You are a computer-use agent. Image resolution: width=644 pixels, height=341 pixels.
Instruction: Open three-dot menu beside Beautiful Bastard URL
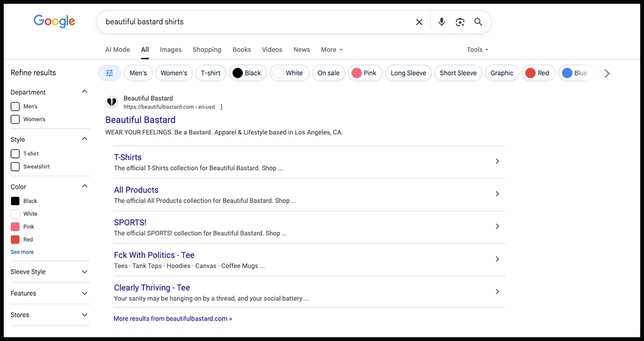pos(222,107)
